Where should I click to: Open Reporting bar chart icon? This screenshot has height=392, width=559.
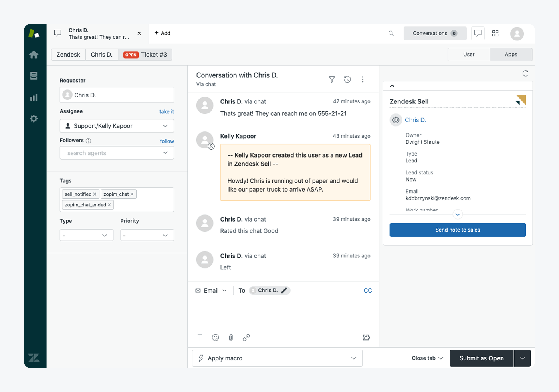pyautogui.click(x=34, y=97)
